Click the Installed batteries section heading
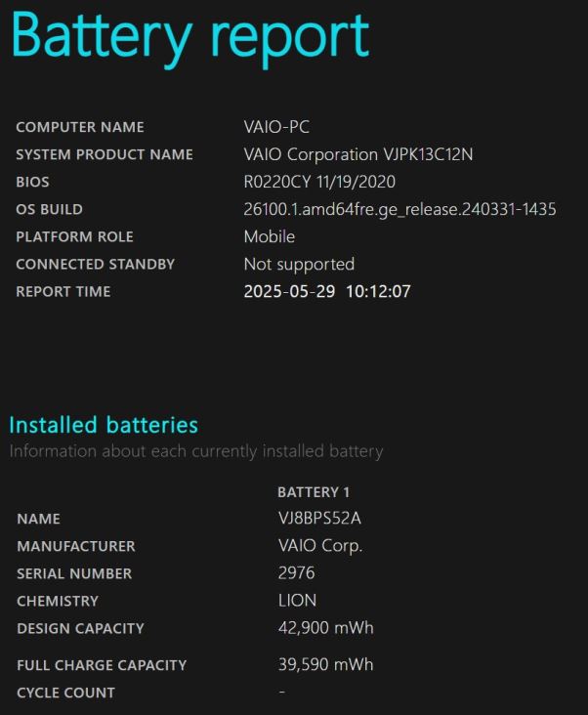Image resolution: width=588 pixels, height=715 pixels. tap(104, 425)
